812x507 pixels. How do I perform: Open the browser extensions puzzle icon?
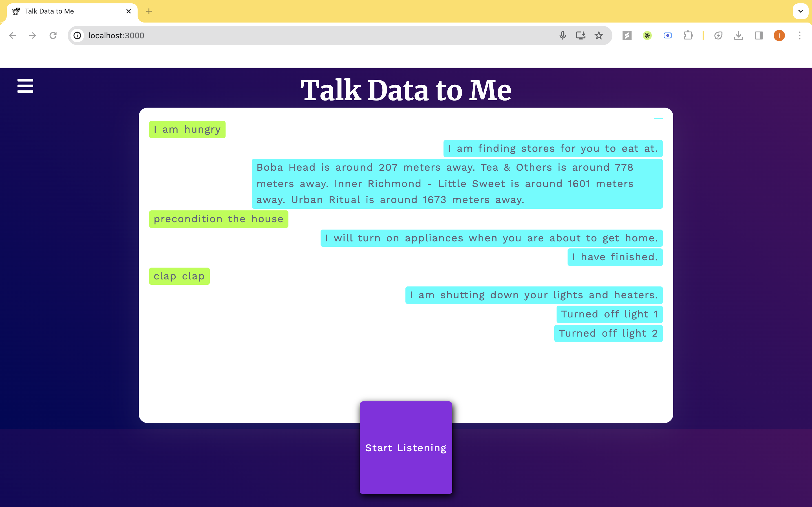(688, 35)
